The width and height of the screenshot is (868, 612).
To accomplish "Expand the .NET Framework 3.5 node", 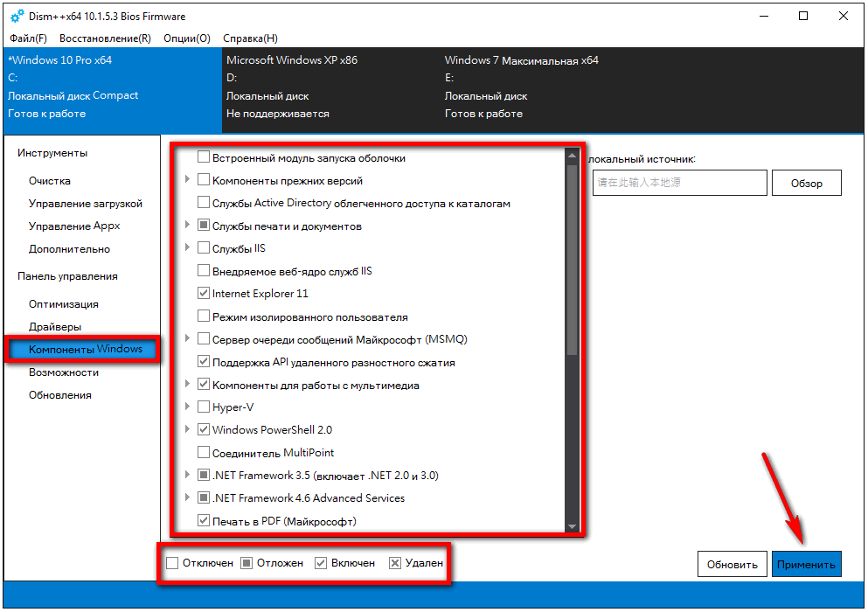I will (x=187, y=474).
